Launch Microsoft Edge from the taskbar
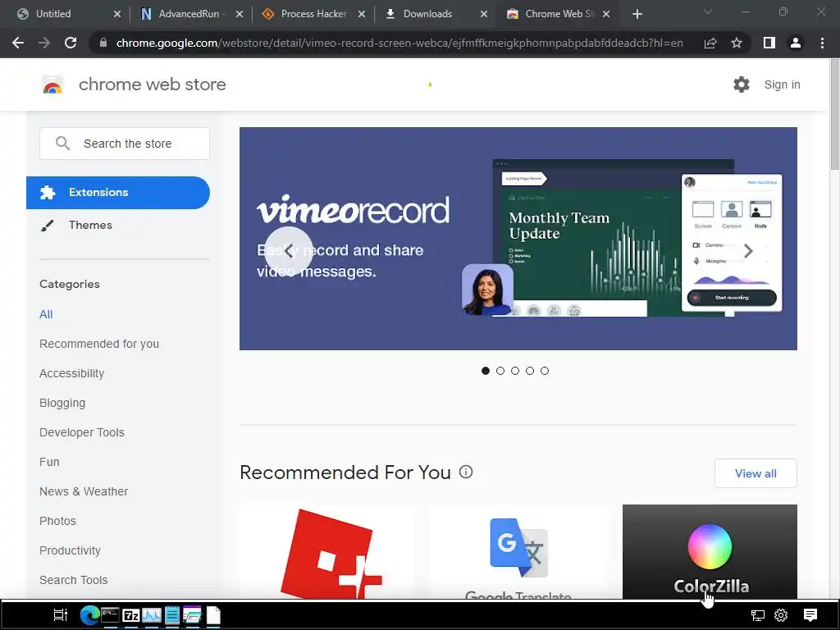This screenshot has height=630, width=840. click(x=89, y=615)
